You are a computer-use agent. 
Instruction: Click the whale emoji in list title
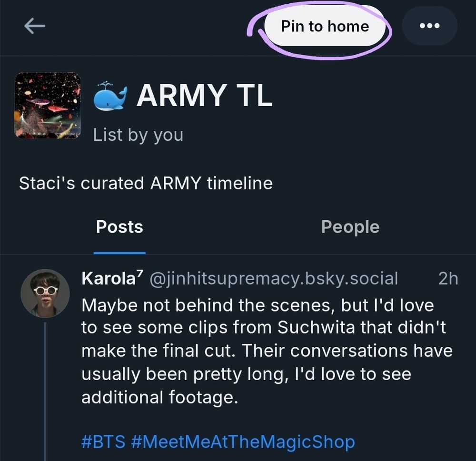(110, 95)
